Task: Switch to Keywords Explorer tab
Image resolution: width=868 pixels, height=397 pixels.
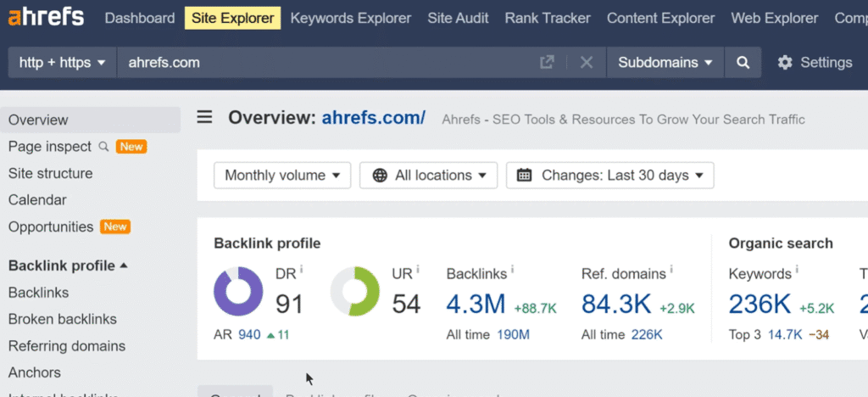Action: click(351, 19)
